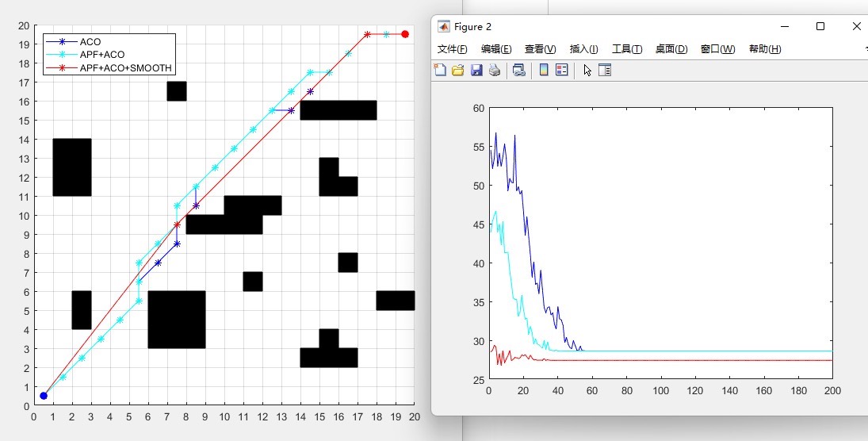Viewport: 868px width, 441px height.
Task: Insert a legend via its toolbar icon
Action: coord(562,70)
